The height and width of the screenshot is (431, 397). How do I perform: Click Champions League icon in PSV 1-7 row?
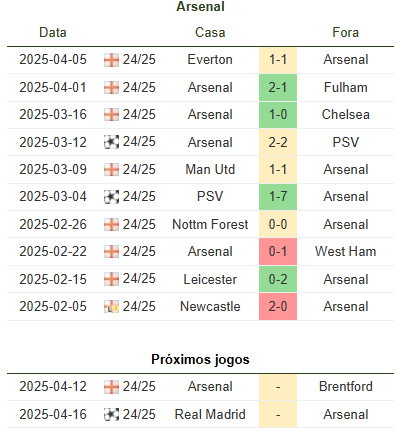tap(111, 197)
